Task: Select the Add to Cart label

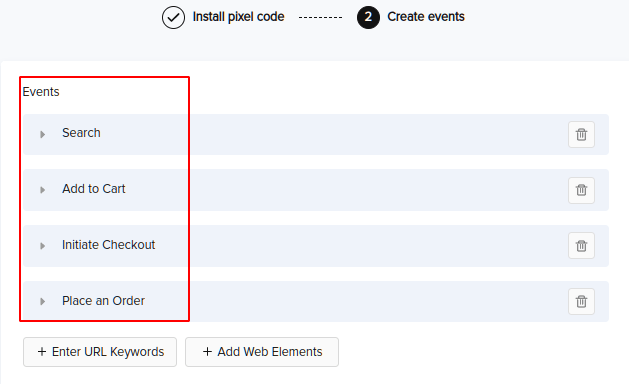Action: click(x=93, y=189)
